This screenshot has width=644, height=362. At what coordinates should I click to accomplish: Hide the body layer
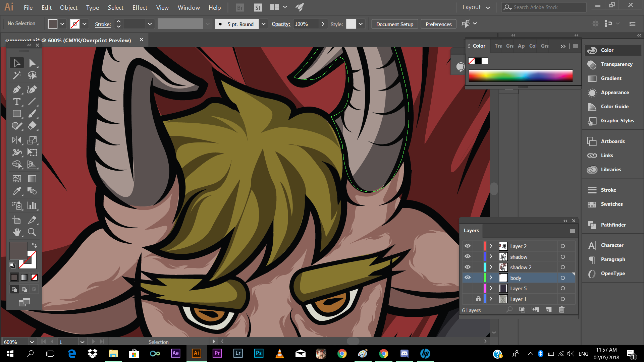(467, 278)
